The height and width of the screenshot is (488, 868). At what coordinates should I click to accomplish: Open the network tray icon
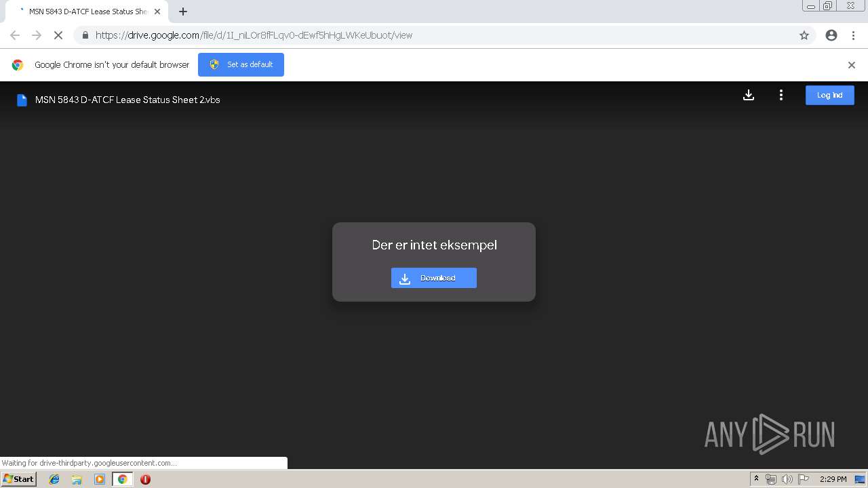(771, 479)
